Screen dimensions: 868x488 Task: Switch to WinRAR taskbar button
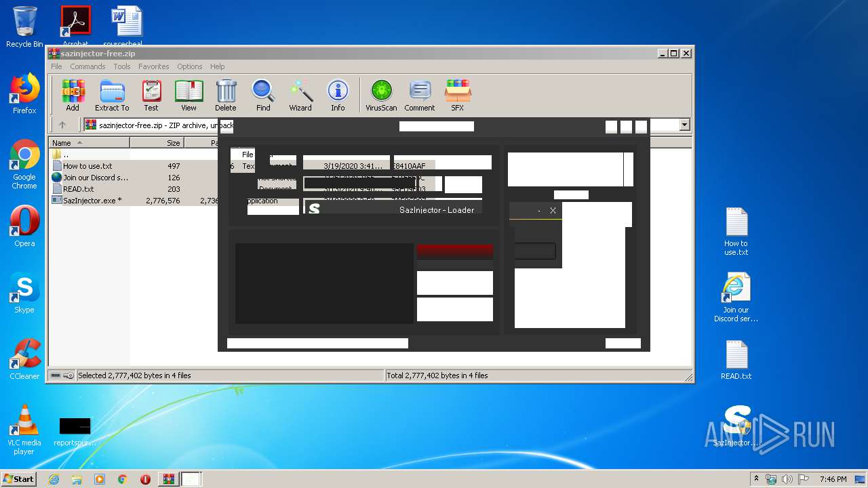coord(168,479)
